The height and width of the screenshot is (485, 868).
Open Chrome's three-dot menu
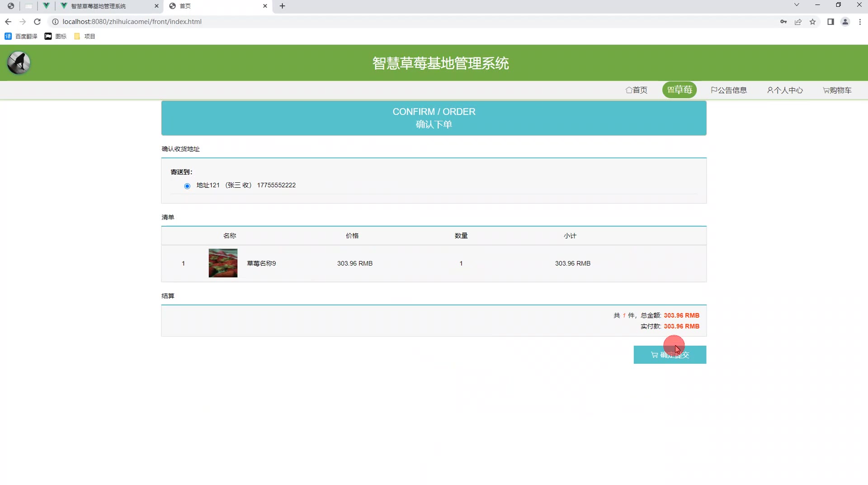[860, 22]
